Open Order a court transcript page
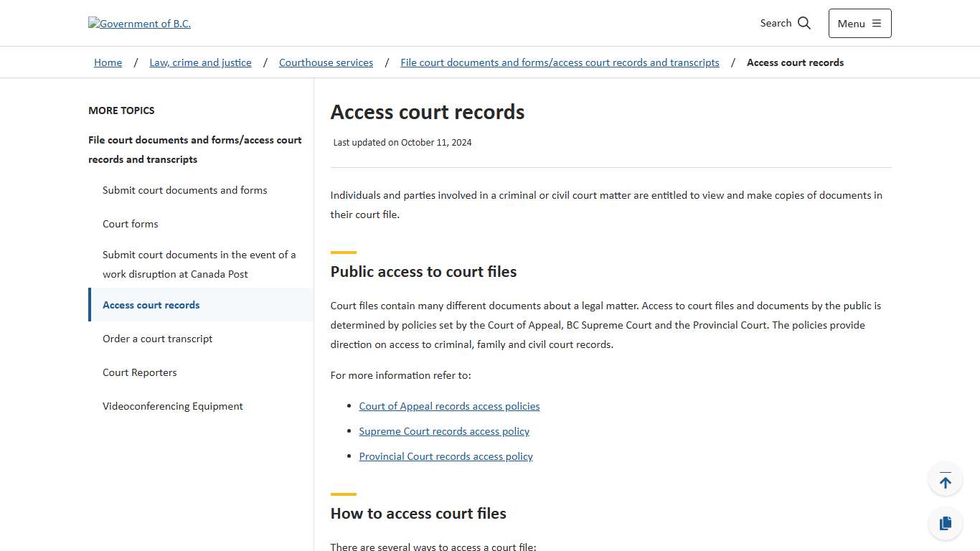 157,338
